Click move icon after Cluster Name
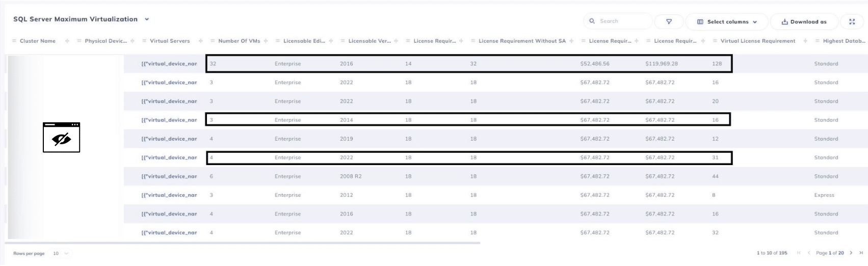 67,41
